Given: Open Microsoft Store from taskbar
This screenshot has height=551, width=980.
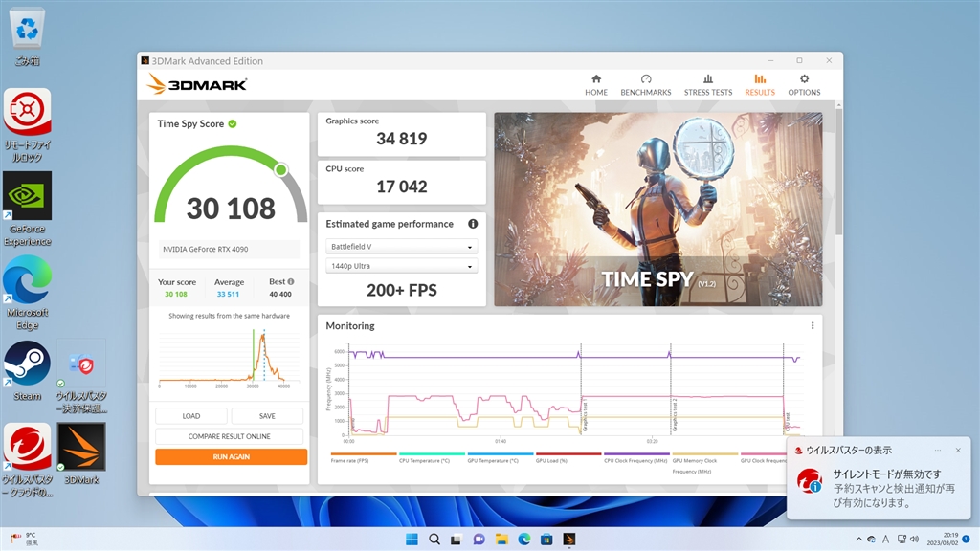Looking at the screenshot, I should 546,540.
